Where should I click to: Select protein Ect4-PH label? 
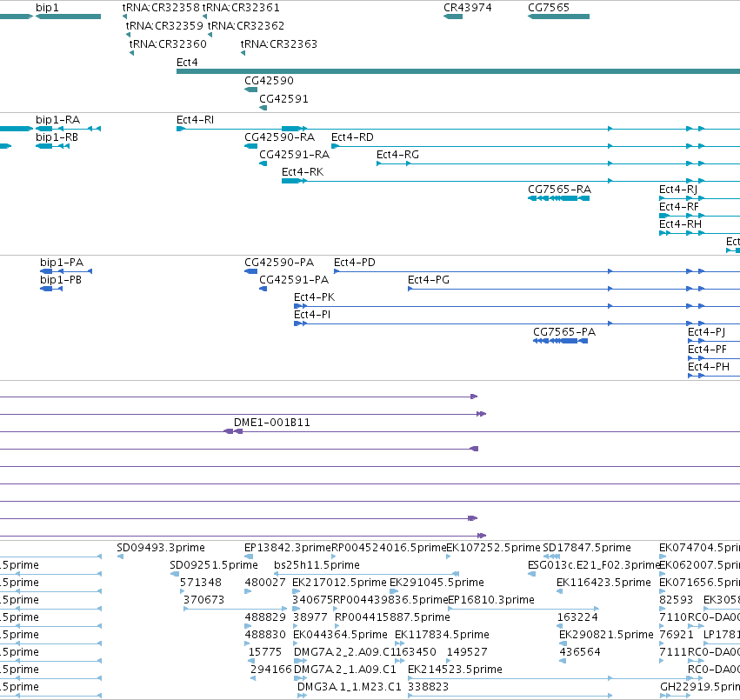tap(709, 367)
